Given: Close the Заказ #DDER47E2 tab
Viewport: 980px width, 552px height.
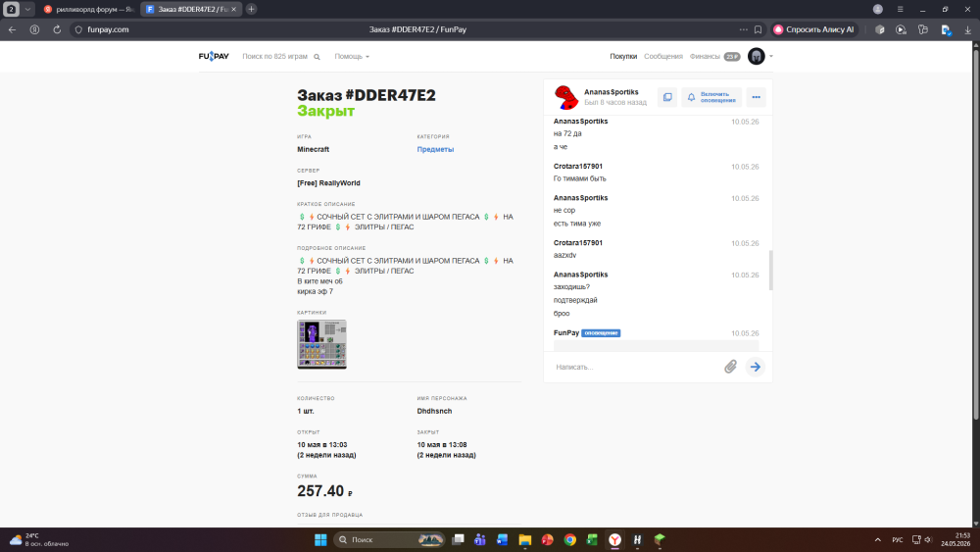Looking at the screenshot, I should pyautogui.click(x=234, y=10).
